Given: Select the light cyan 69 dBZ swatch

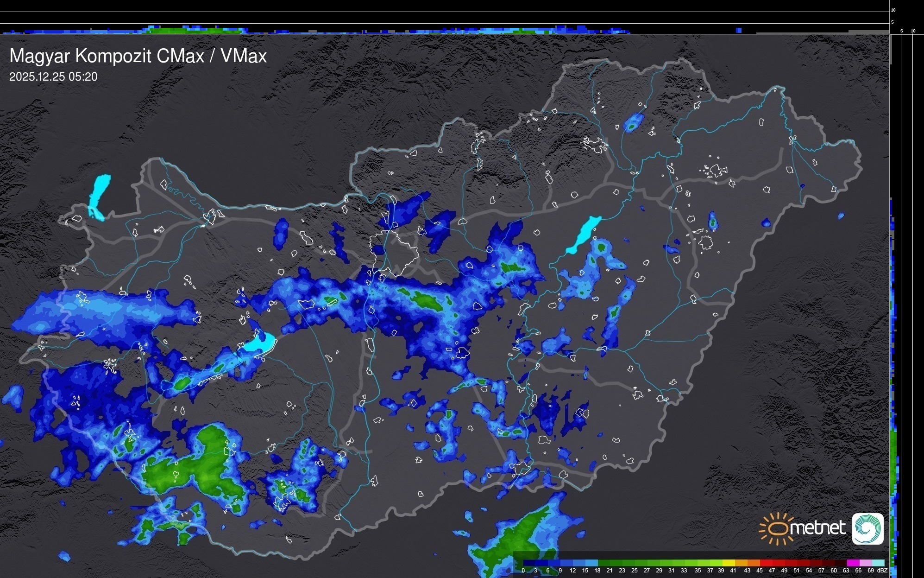Looking at the screenshot, I should point(878,563).
